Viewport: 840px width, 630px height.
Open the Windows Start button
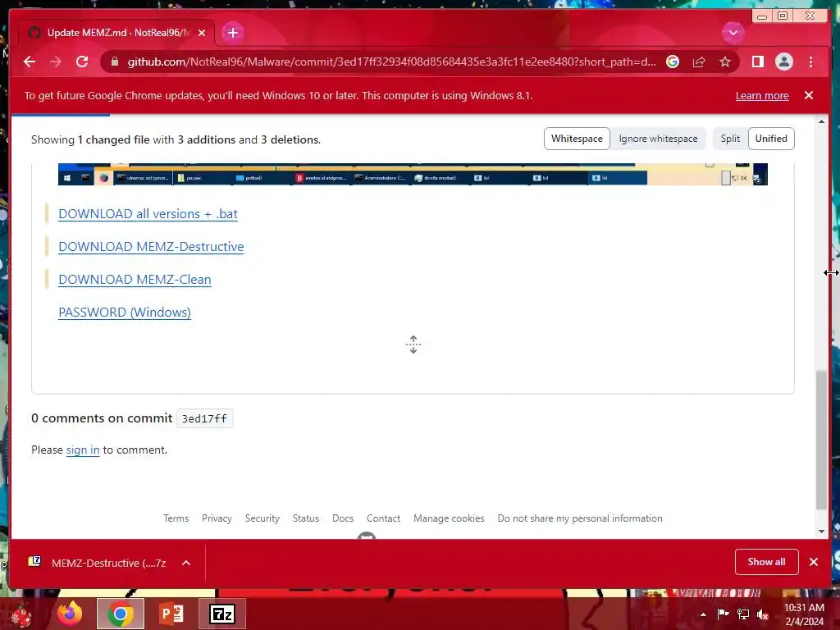click(21, 614)
